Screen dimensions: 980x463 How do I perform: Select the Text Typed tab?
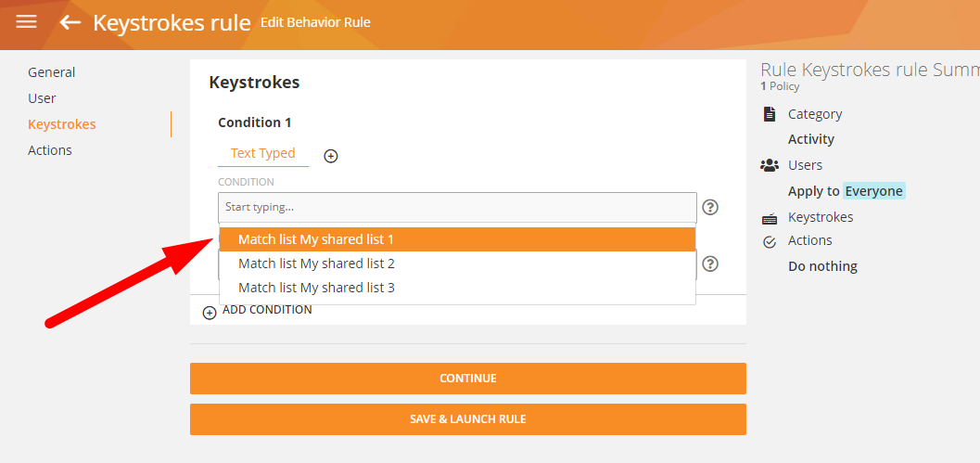[263, 153]
